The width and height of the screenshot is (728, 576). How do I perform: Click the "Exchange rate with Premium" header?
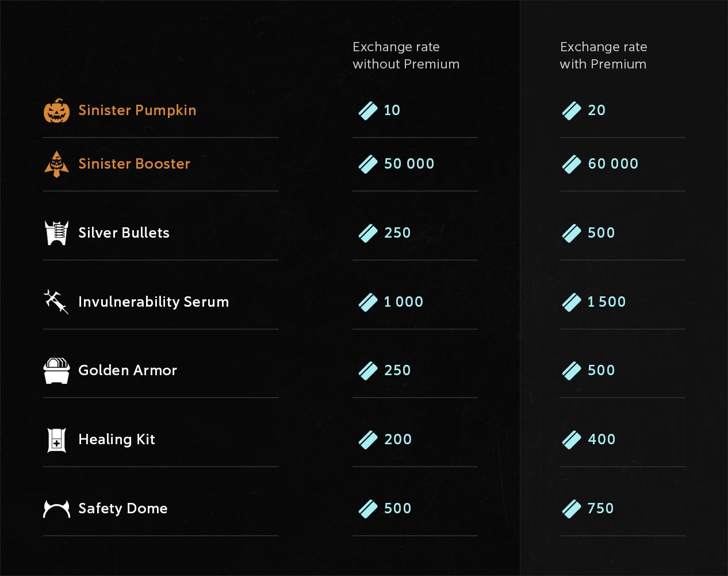(x=603, y=55)
